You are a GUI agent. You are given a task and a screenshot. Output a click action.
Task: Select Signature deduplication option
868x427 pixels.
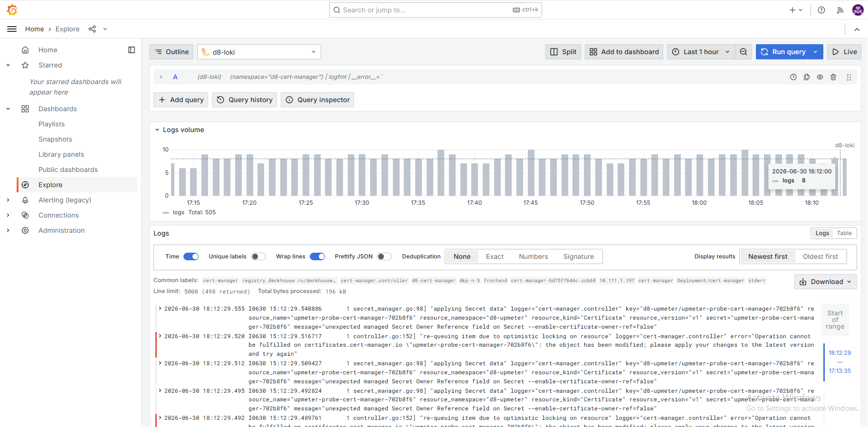point(578,256)
